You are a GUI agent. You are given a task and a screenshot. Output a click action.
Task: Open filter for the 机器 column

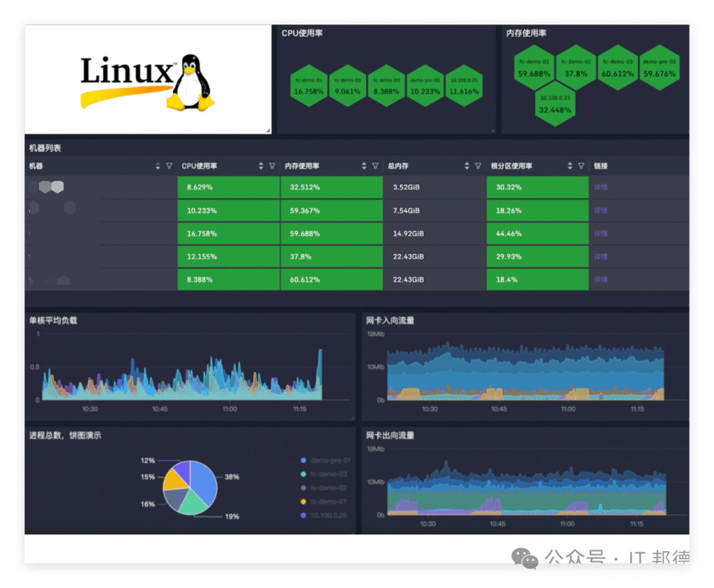169,166
